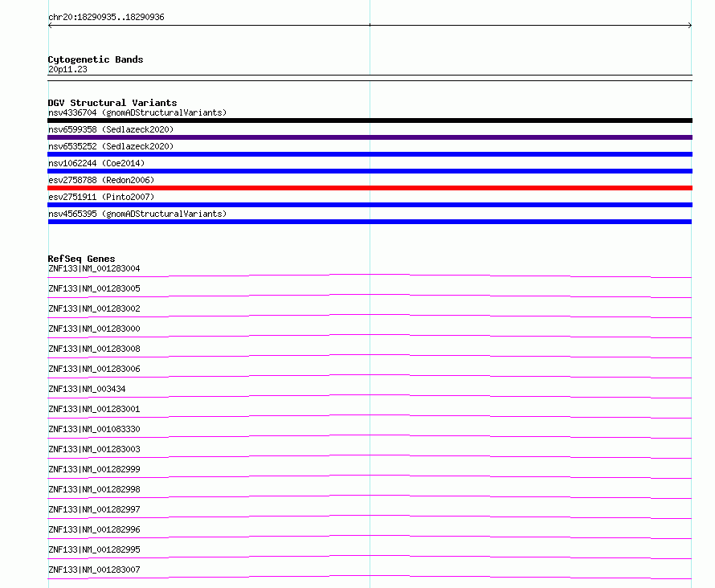Open variant esv2758788 (Redon2006) label
The width and height of the screenshot is (715, 588).
[x=101, y=180]
